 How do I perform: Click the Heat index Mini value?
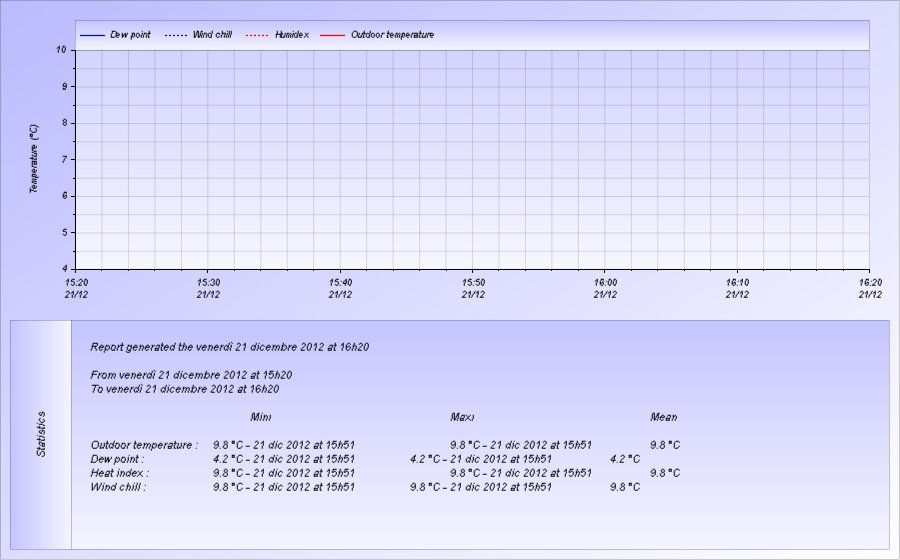click(284, 473)
